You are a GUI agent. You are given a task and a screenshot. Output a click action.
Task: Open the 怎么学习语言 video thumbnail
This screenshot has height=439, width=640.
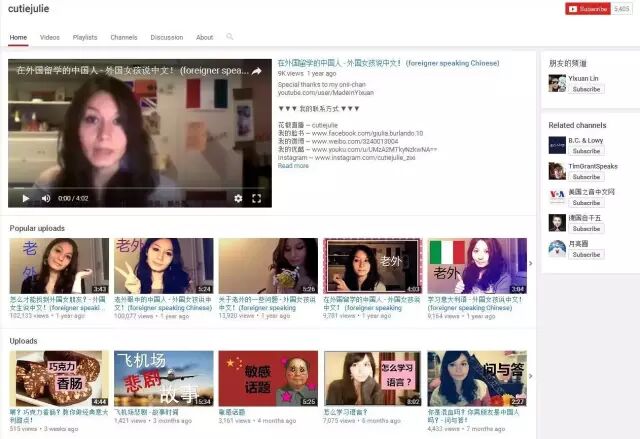tap(373, 378)
